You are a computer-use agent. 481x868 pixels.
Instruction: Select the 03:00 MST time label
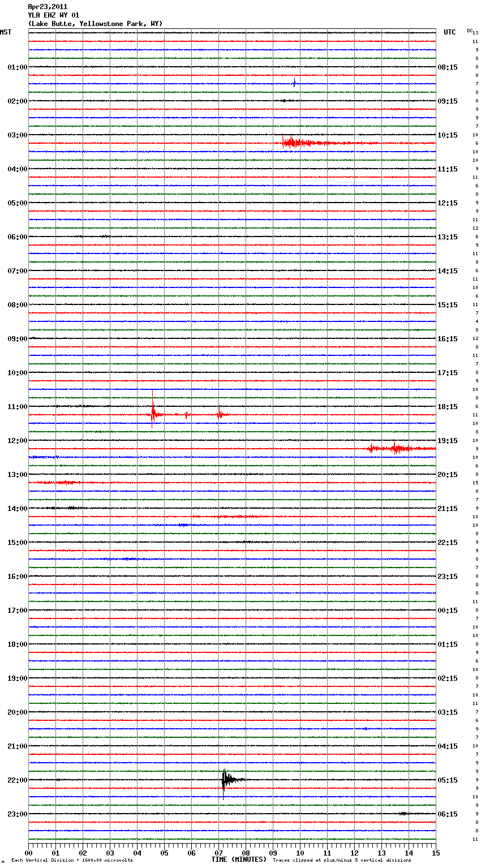point(17,135)
